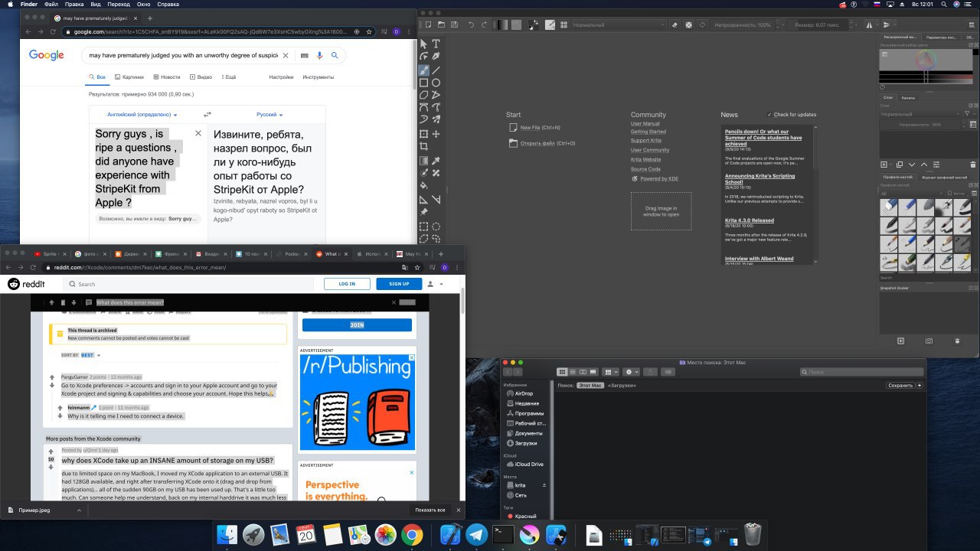Open Finder action gear dropdown
Viewport: 980px width, 551px height.
click(x=632, y=372)
